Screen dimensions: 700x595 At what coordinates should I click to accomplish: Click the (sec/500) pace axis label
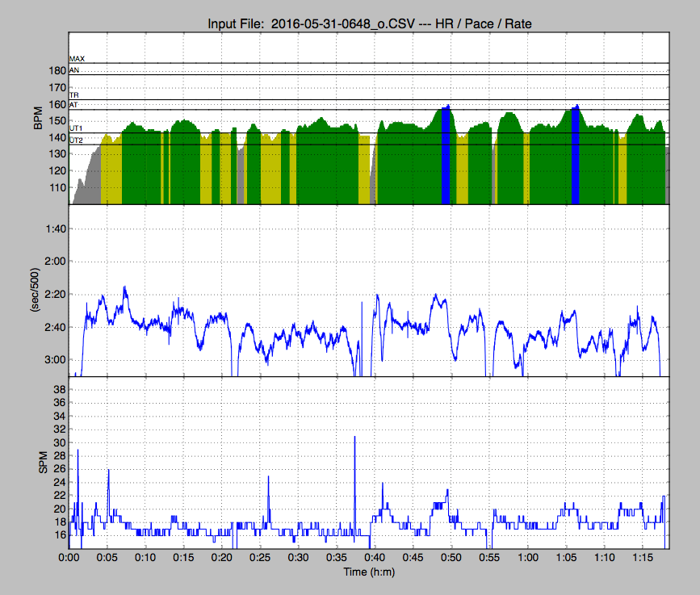coord(37,291)
